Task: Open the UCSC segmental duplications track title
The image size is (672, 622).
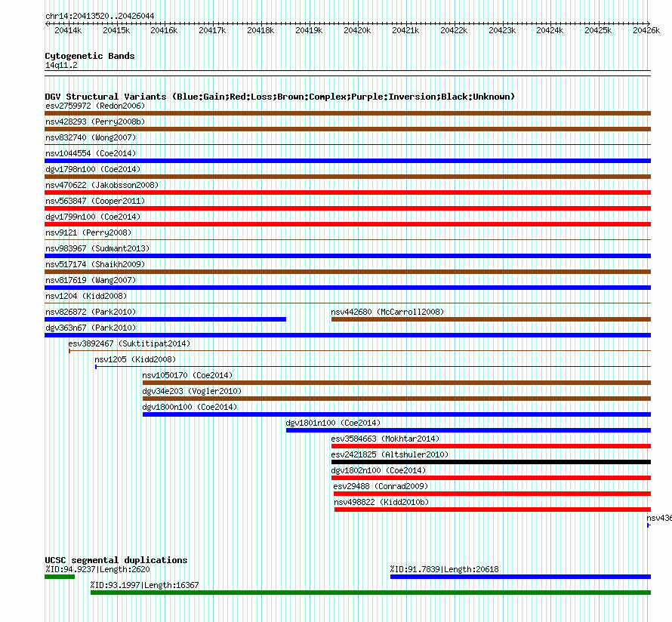Action: tap(116, 560)
